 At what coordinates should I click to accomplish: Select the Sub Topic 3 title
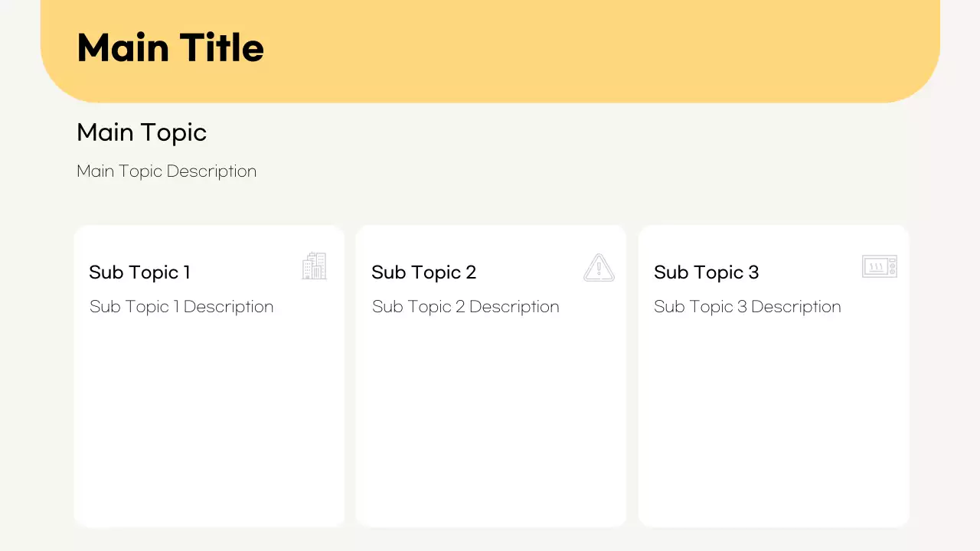(x=706, y=272)
